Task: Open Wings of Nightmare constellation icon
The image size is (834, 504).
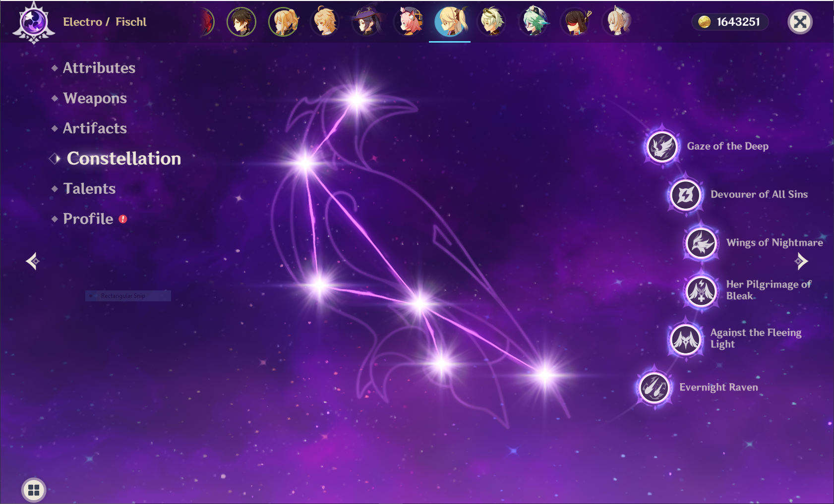Action: point(701,243)
